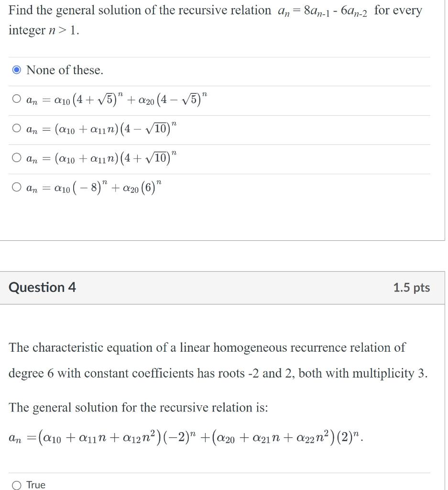Mark "True" for Question 4

(x=16, y=485)
